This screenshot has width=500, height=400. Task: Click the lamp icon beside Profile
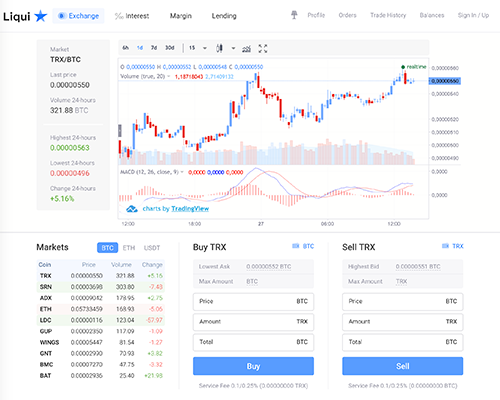(294, 15)
